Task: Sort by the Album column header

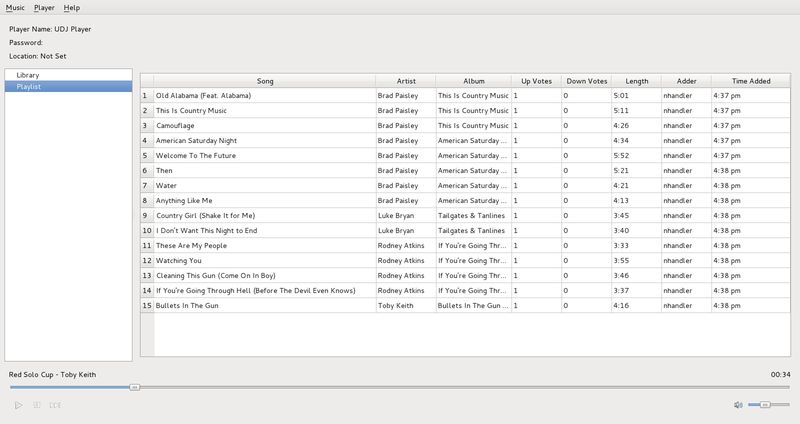Action: 473,81
